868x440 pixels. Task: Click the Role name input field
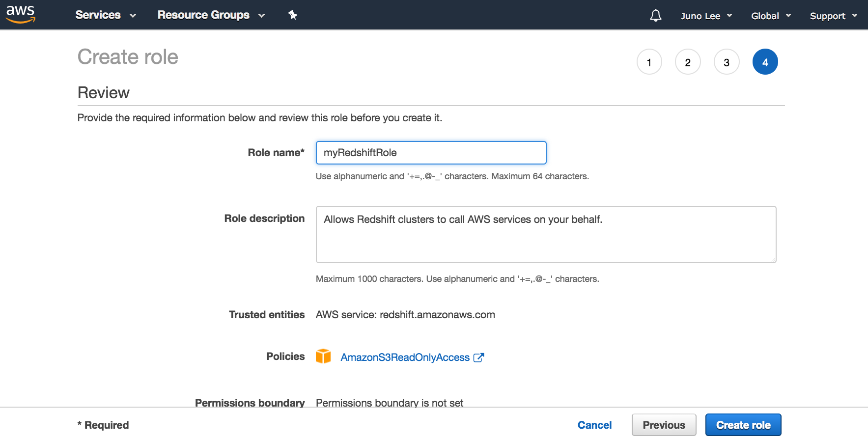click(431, 153)
